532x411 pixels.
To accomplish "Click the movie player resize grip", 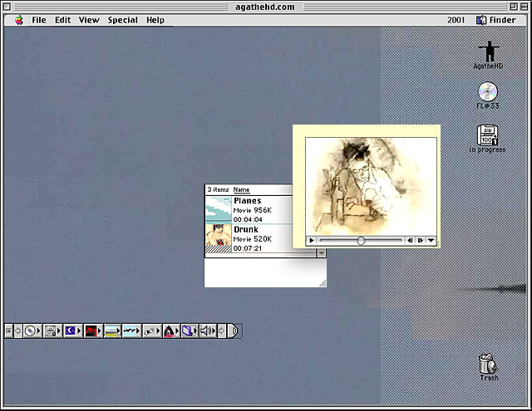I will [435, 243].
